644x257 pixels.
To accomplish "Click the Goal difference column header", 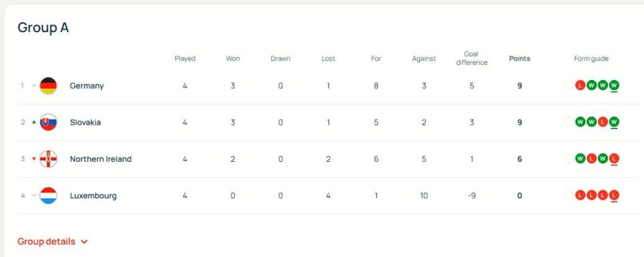I will click(x=471, y=59).
